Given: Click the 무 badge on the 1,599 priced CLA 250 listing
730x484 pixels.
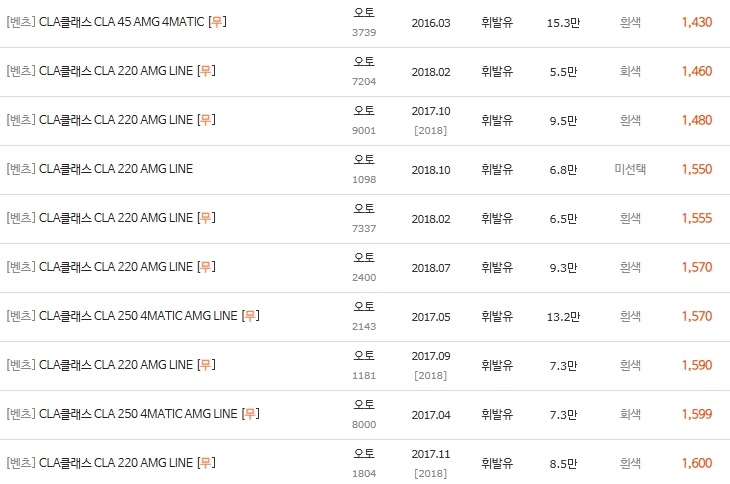Looking at the screenshot, I should tap(250, 414).
